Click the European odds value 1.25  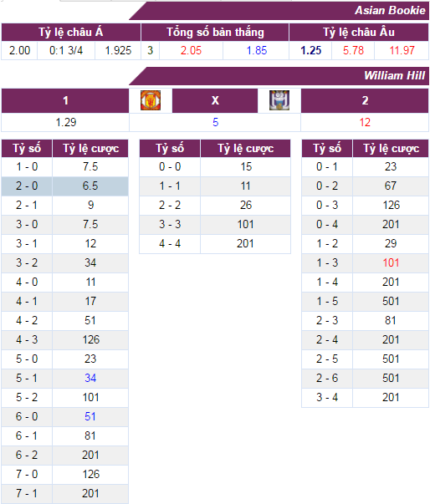310,50
